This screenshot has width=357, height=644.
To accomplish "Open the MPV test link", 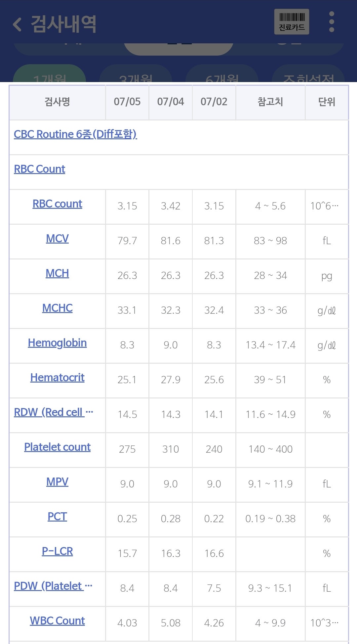I will (x=57, y=482).
